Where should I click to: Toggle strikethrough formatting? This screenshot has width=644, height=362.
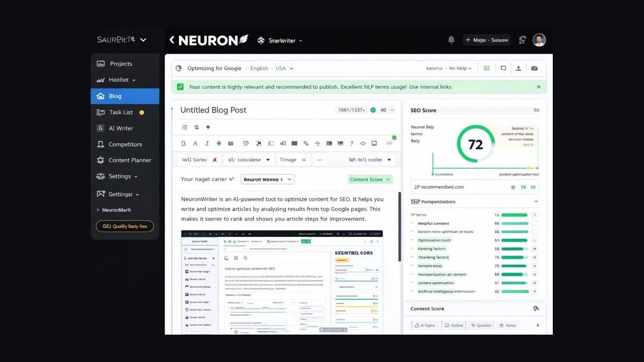tap(218, 143)
